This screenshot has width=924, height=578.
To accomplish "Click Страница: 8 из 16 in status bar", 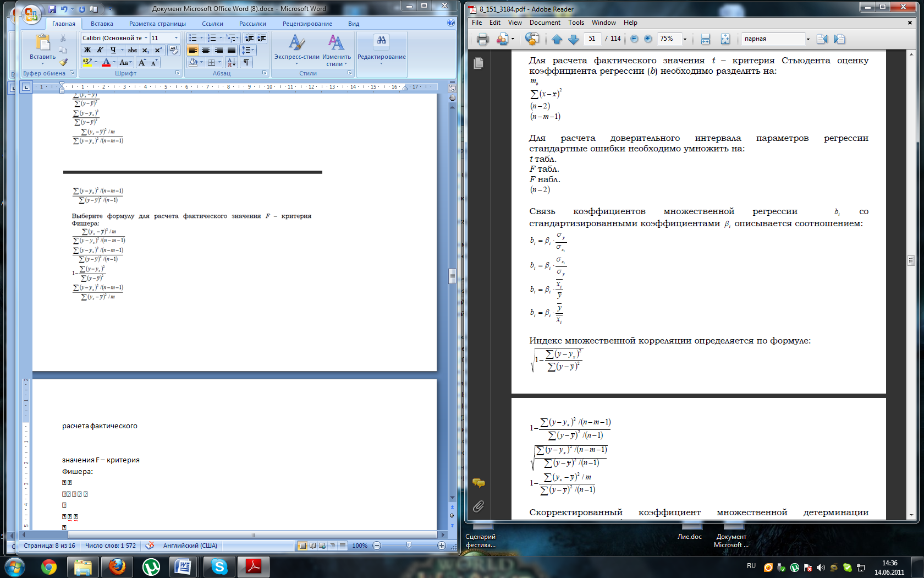I will click(50, 546).
